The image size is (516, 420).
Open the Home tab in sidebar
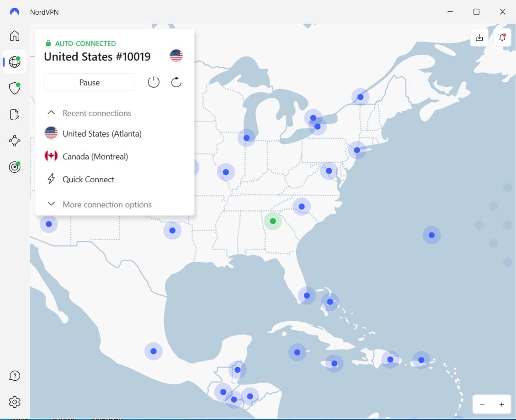point(15,36)
